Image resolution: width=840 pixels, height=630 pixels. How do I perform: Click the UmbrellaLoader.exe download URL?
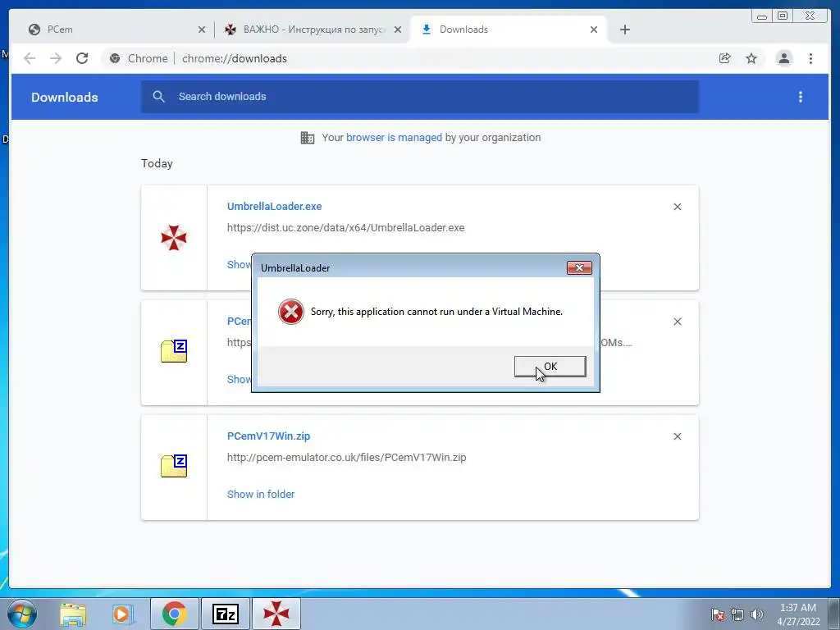coord(345,228)
